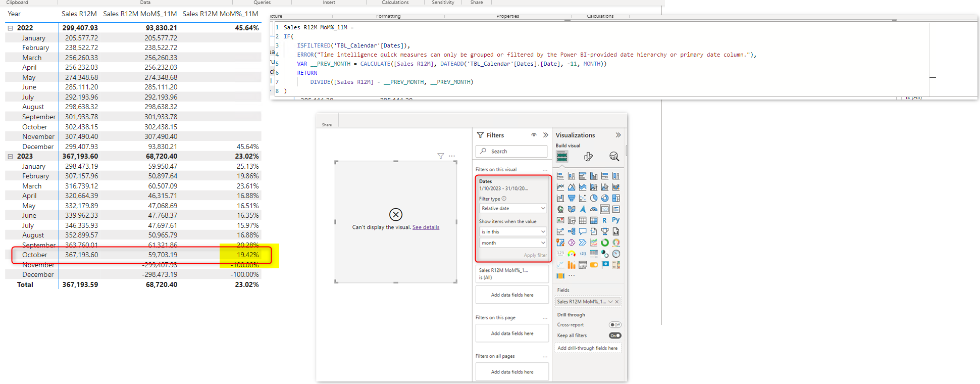The height and width of the screenshot is (384, 980).
Task: Click the Apply filter button
Action: tap(535, 255)
